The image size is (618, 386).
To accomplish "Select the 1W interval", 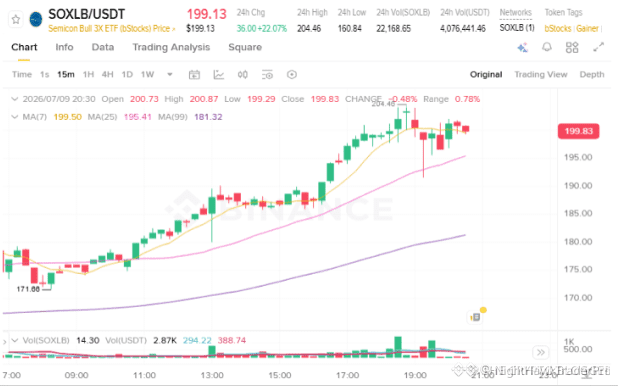I will pos(147,75).
